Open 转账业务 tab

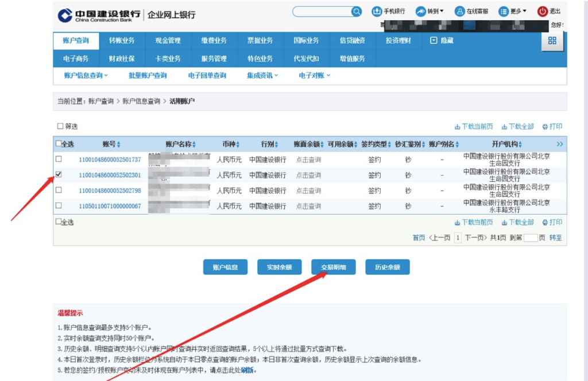click(x=122, y=41)
